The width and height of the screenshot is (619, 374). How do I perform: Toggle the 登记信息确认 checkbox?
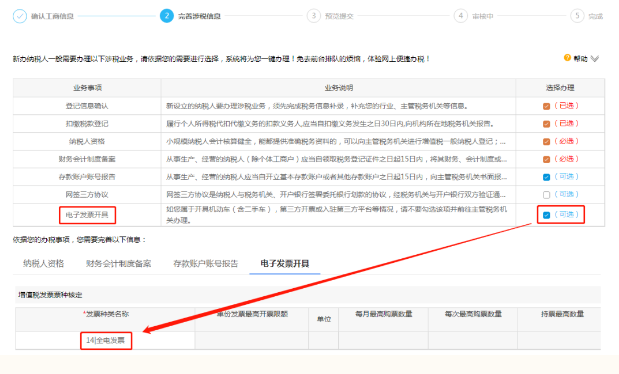(546, 106)
